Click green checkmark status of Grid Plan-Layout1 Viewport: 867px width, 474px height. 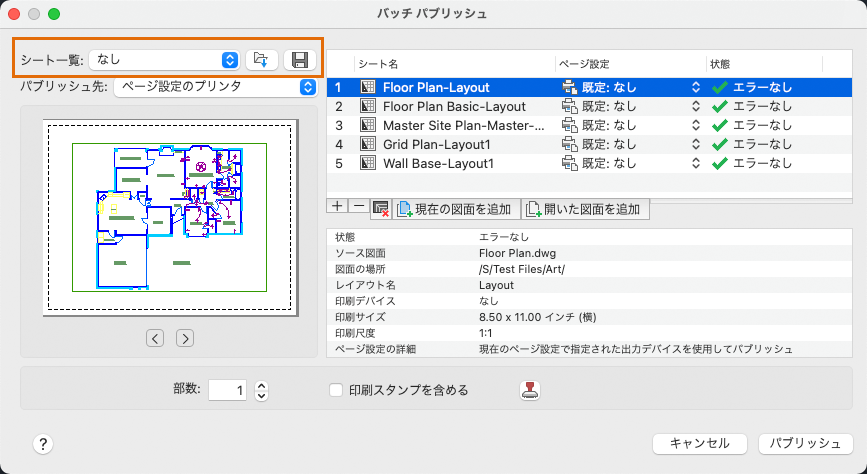[719, 144]
